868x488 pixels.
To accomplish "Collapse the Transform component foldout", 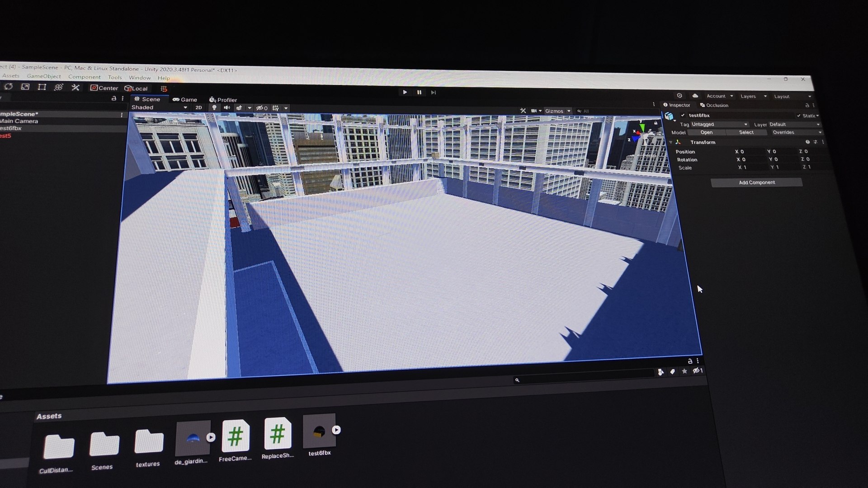I will point(671,142).
